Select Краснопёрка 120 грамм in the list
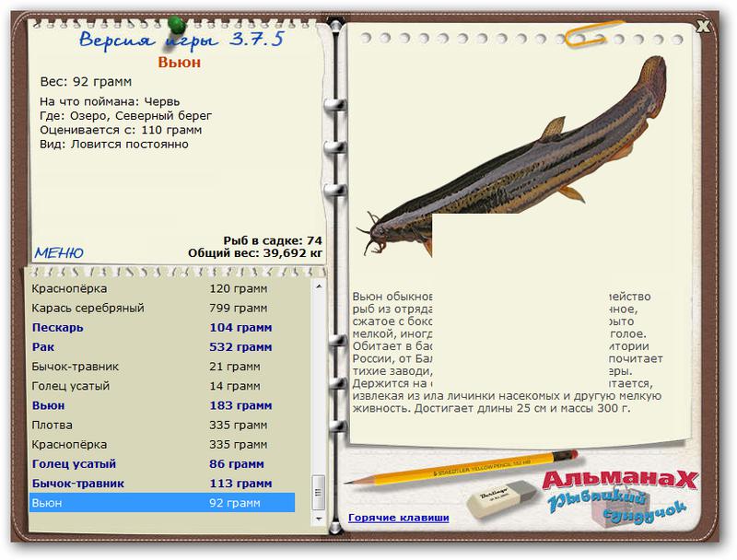The width and height of the screenshot is (737, 560). click(162, 288)
